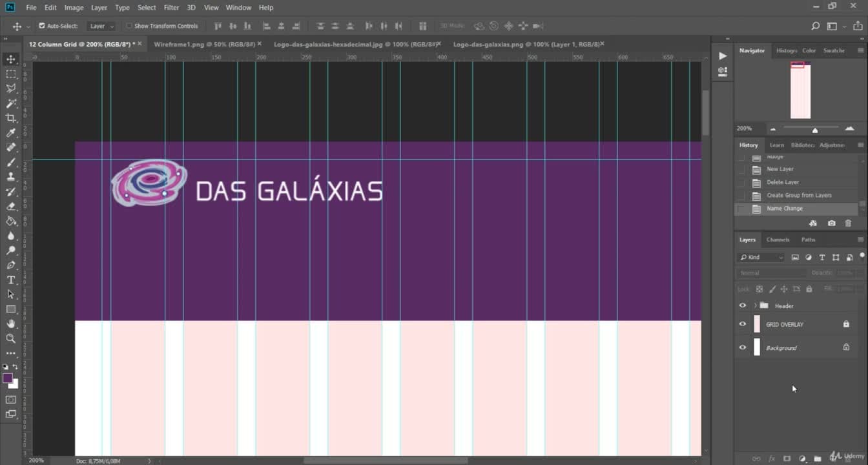Select the Horizontal Type tool
This screenshot has height=465, width=868.
coord(11,280)
